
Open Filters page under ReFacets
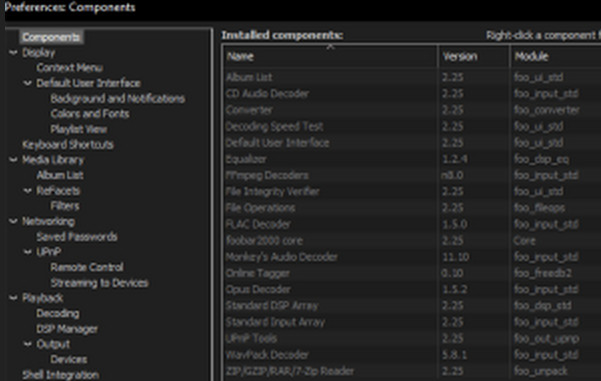click(65, 206)
